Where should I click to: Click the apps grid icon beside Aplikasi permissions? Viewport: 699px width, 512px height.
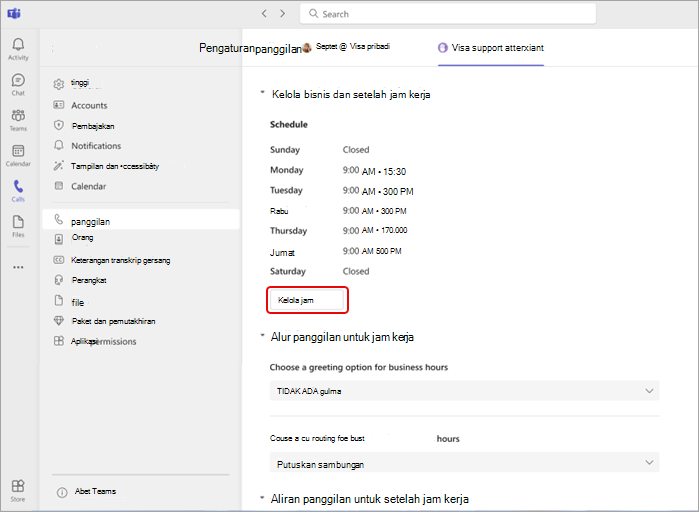pos(59,341)
